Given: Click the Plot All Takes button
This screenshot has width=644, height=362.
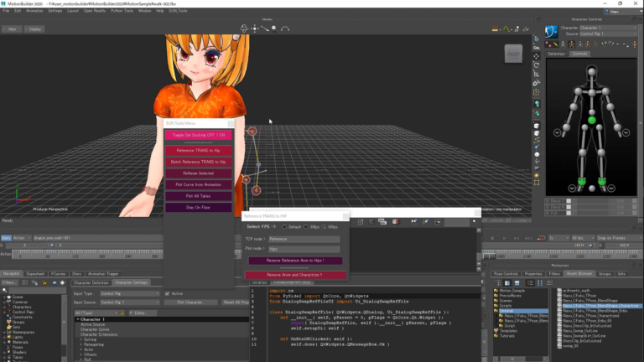Looking at the screenshot, I should click(x=198, y=195).
